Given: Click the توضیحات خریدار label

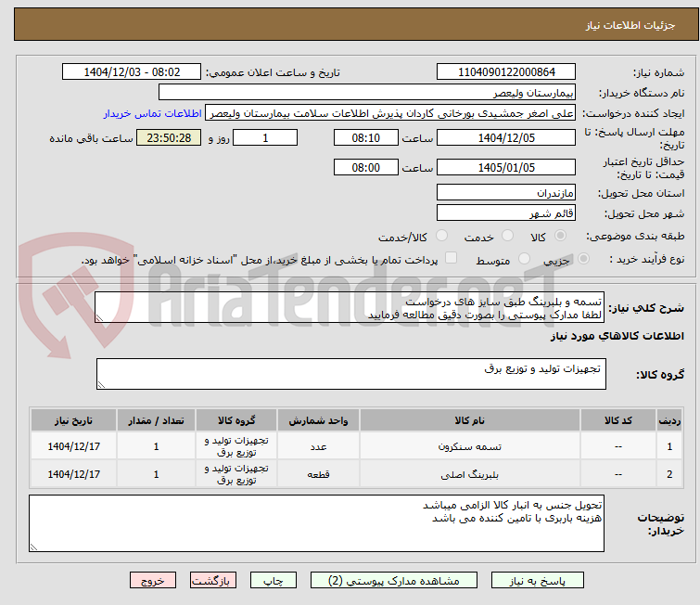Looking at the screenshot, I should [x=661, y=523].
